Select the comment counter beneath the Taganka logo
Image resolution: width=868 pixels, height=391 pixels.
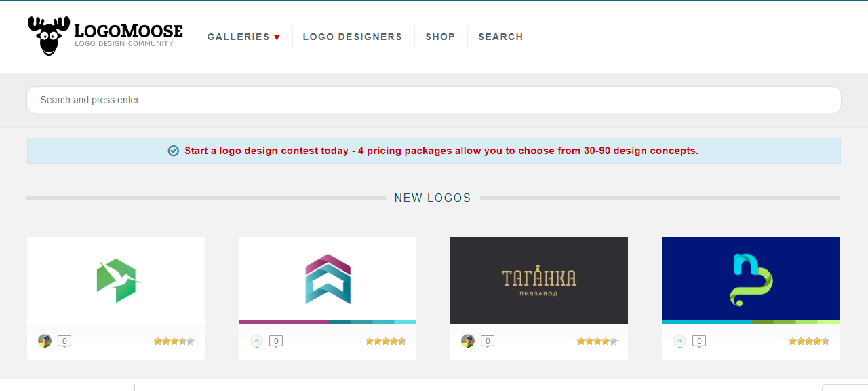pos(487,341)
